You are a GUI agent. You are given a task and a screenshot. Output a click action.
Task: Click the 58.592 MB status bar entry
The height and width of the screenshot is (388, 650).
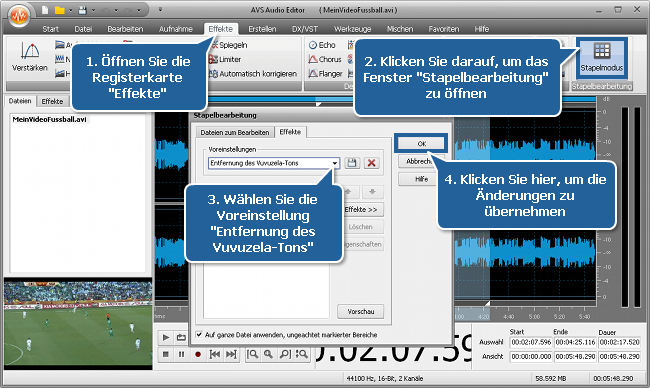[x=551, y=378]
